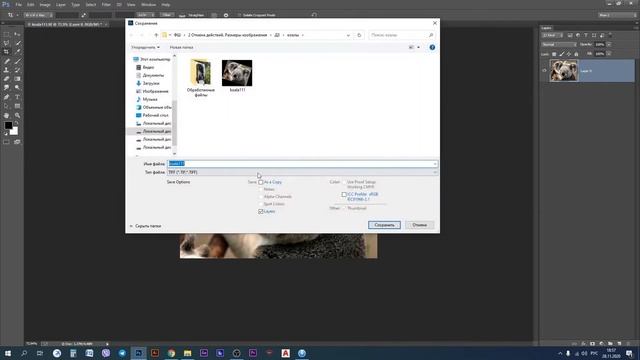Open the 'Упорядочить' dropdown menu

point(145,47)
